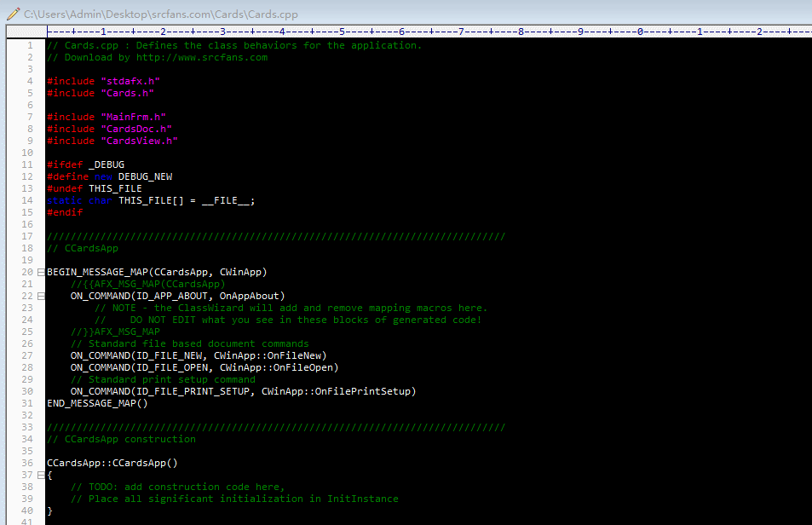Click the 'http://www.srcfans.com' URL in the comment

[202, 57]
